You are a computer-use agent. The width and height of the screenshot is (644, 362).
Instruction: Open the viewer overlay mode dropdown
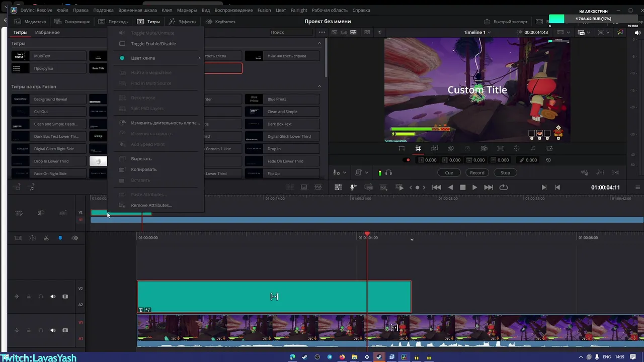point(607,33)
